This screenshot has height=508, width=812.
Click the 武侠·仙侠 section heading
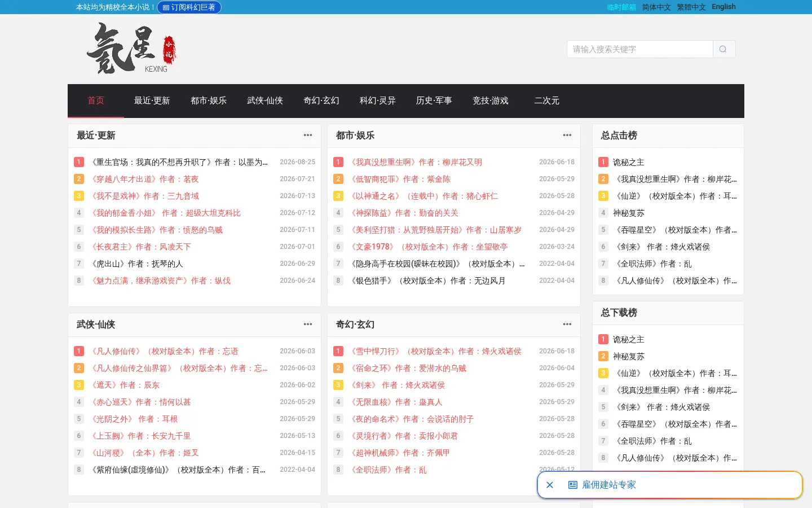click(x=96, y=325)
